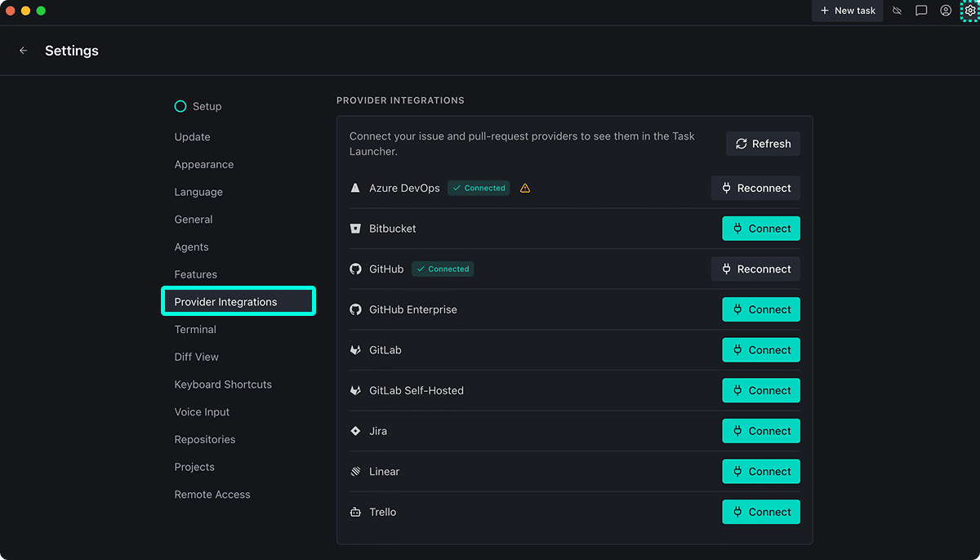The height and width of the screenshot is (560, 980).
Task: Click the Linear logo icon
Action: [x=355, y=472]
